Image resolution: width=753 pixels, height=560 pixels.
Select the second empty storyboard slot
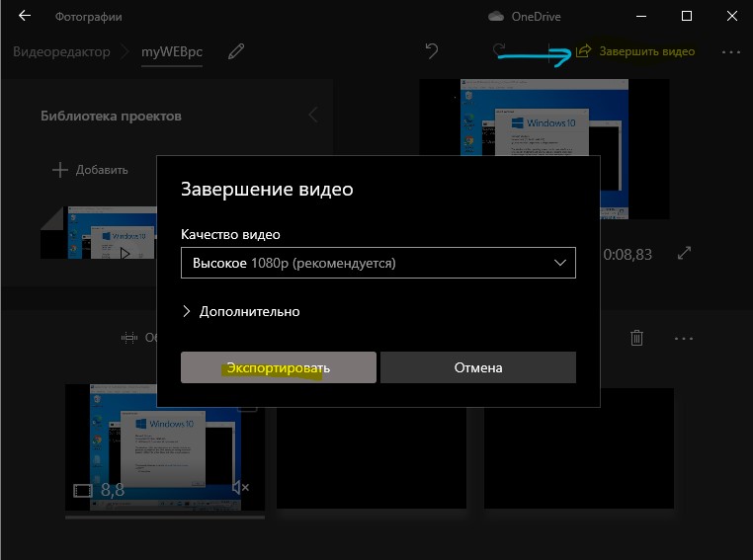point(372,456)
